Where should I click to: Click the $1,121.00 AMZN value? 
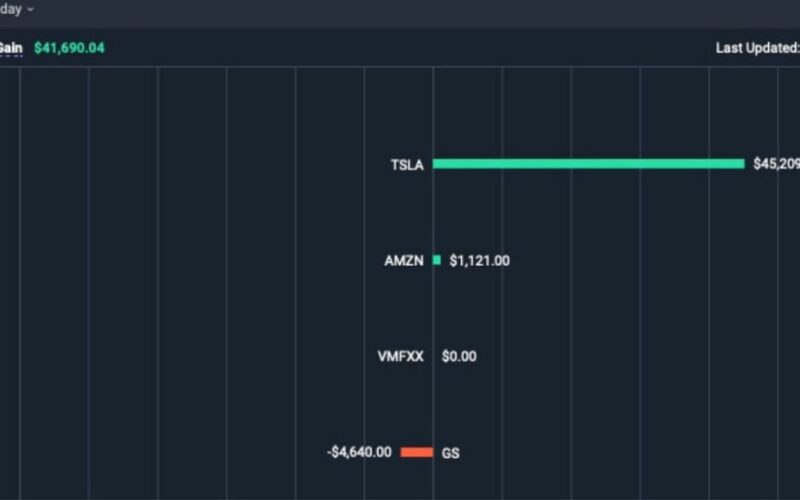coord(480,261)
